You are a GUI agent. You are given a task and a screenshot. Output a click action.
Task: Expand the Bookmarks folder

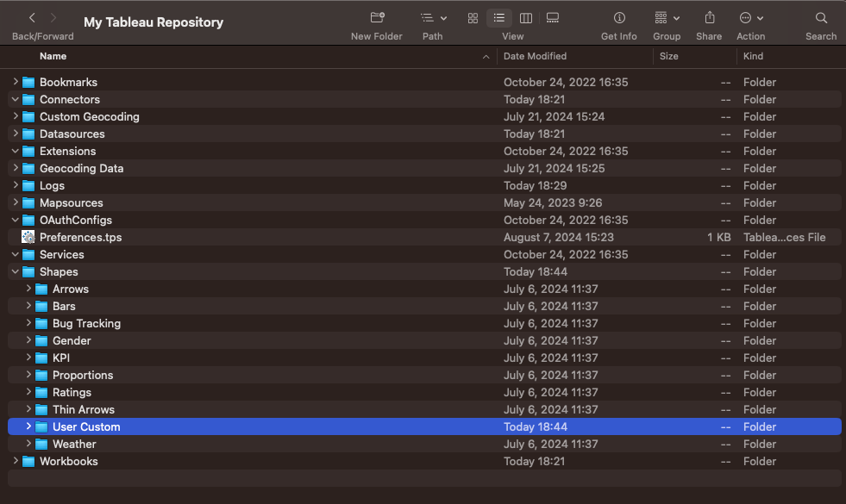[16, 82]
